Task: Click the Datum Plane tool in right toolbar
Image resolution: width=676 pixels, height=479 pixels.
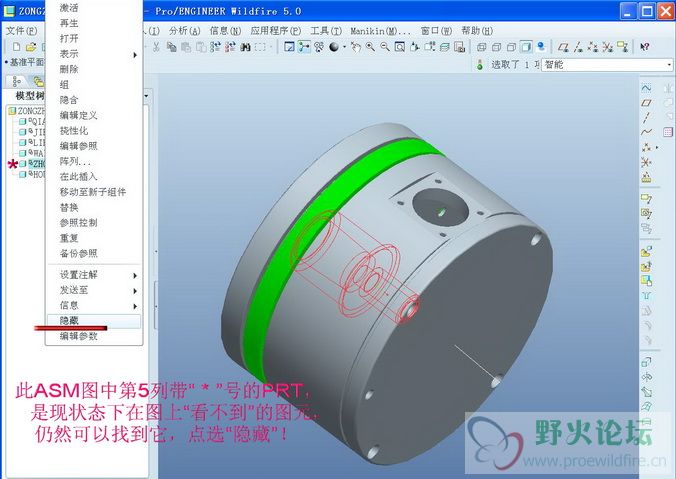Action: pyautogui.click(x=646, y=103)
